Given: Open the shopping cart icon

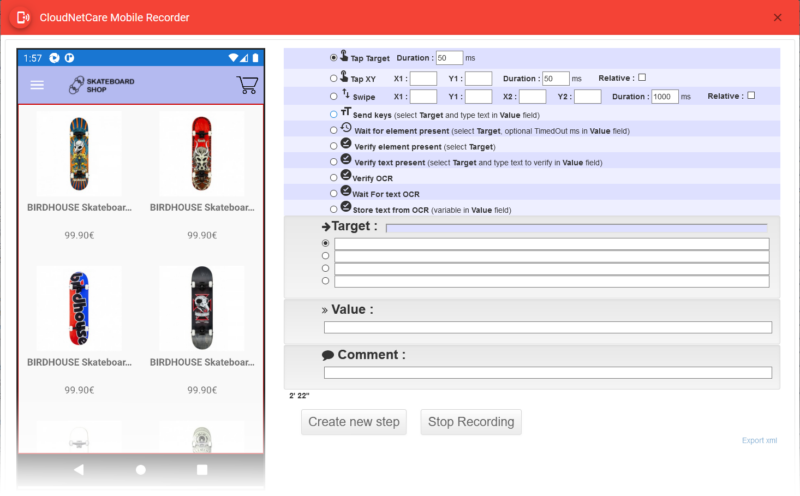Looking at the screenshot, I should click(247, 85).
